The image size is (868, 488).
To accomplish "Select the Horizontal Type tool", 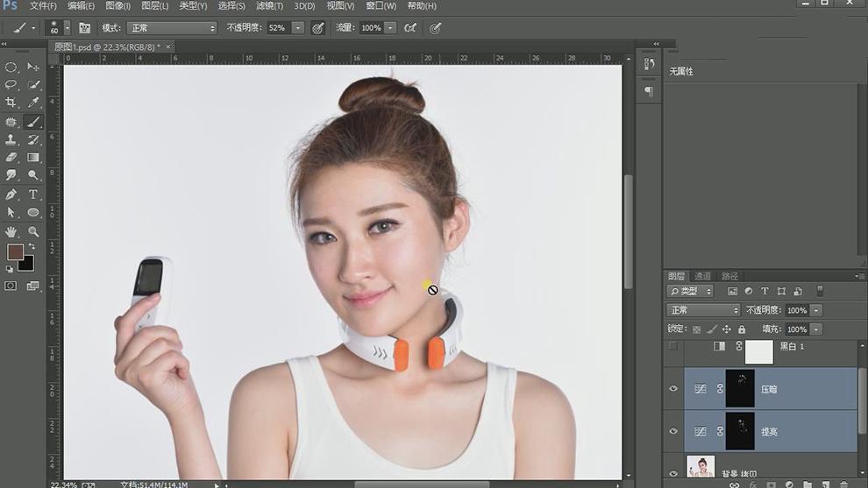I will point(33,194).
